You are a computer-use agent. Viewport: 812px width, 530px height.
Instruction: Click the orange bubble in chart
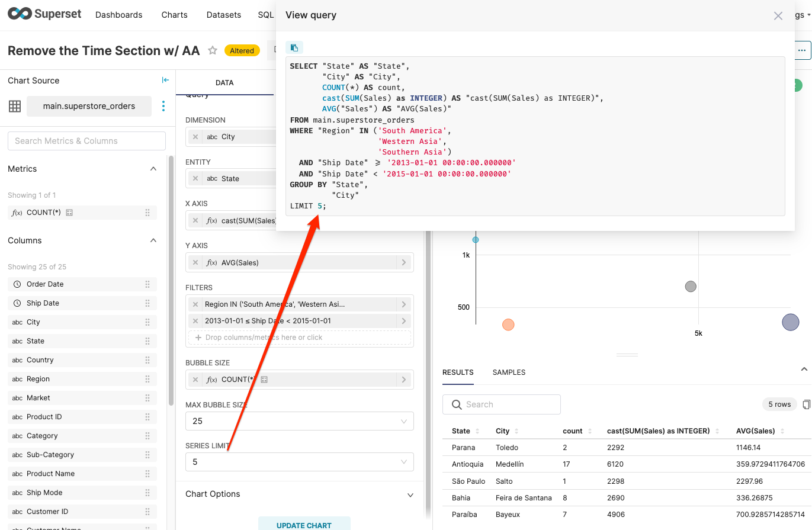pyautogui.click(x=508, y=325)
